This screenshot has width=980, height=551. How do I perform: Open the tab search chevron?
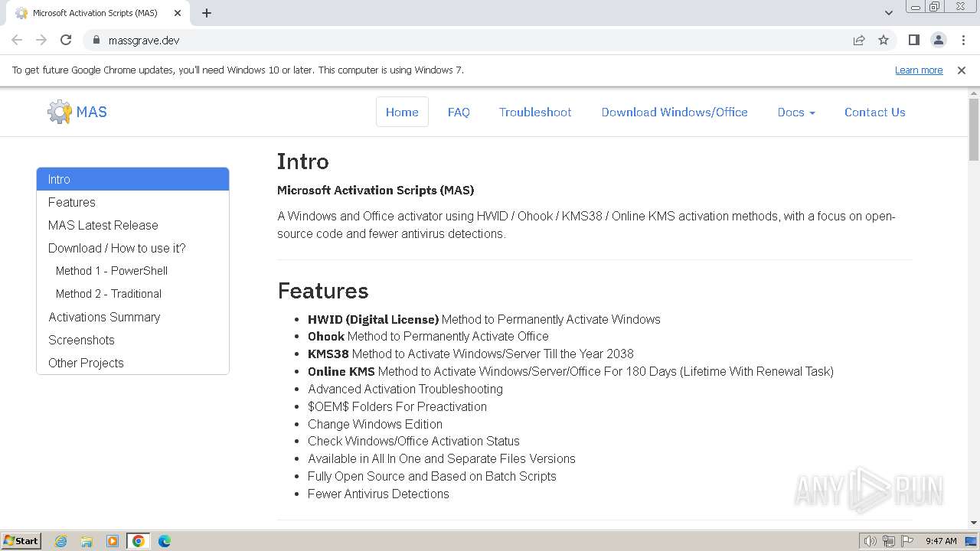click(x=888, y=13)
